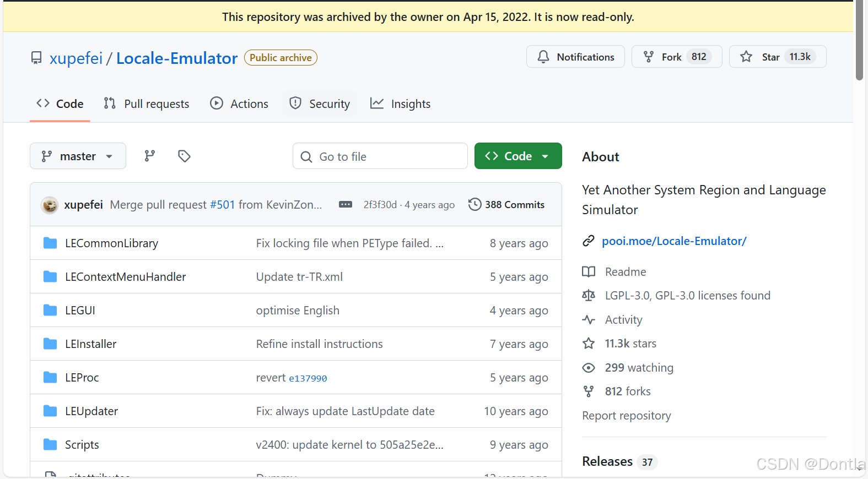Click the LECommonLibrary folder icon

click(x=50, y=243)
